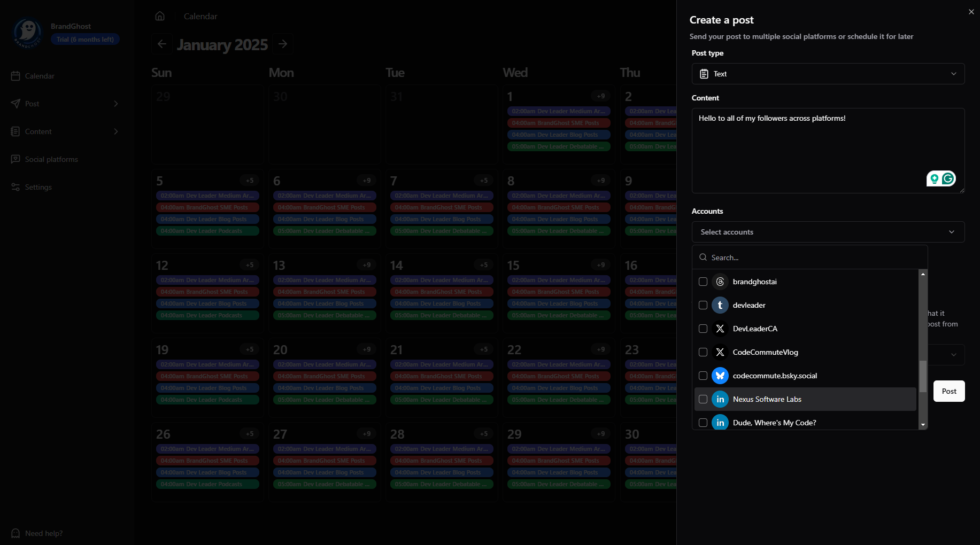Image resolution: width=980 pixels, height=545 pixels.
Task: Click the Calendar icon in the sidebar
Action: (16, 76)
